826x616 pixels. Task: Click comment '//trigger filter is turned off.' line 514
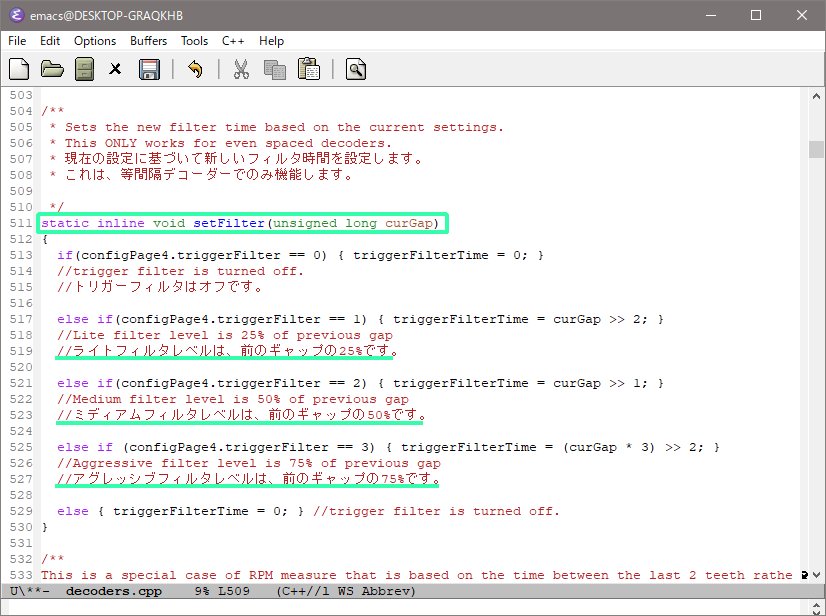tap(181, 271)
